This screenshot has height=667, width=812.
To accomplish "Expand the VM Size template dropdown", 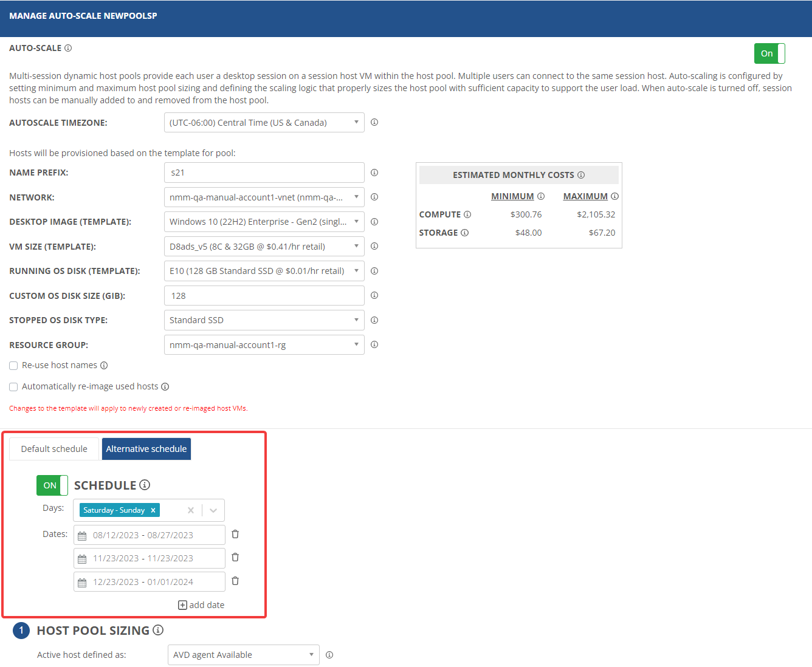I will coord(264,247).
